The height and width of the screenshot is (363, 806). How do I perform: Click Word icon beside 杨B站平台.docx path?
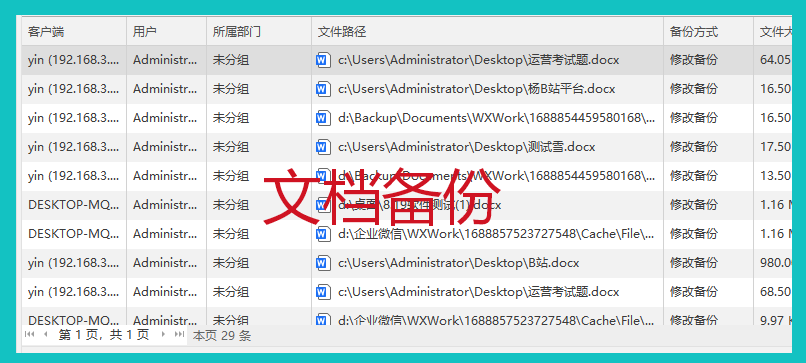point(323,89)
